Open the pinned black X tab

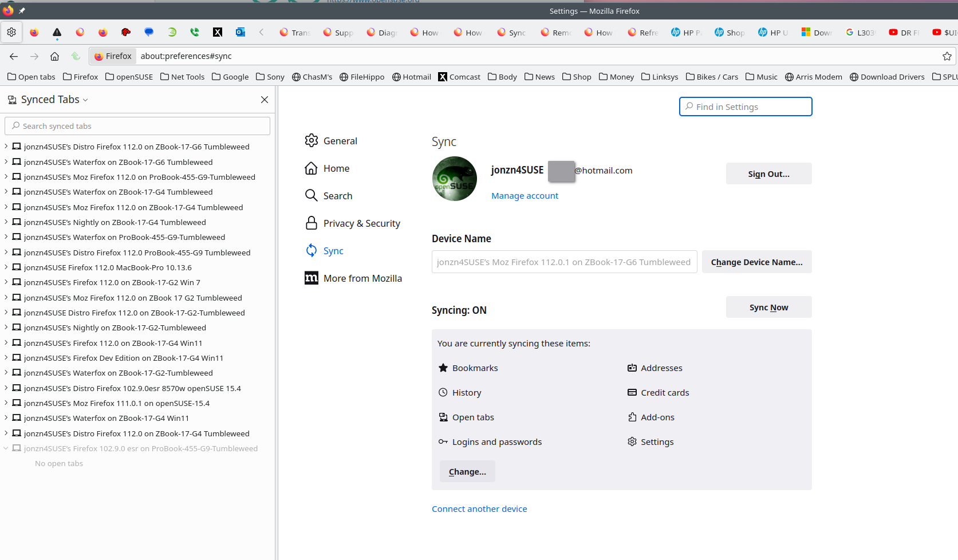218,33
